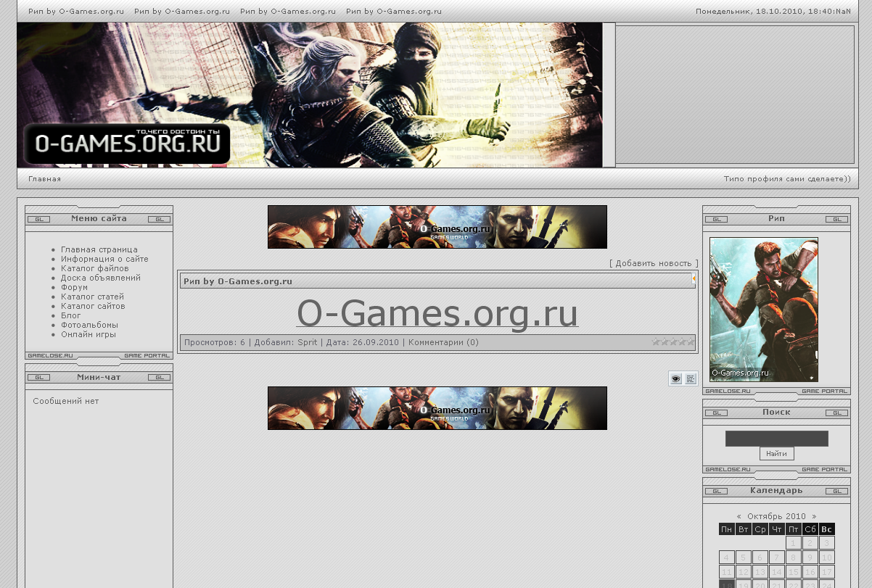The image size is (872, 588).
Task: Open the Комментарии (0) link
Action: pos(443,342)
